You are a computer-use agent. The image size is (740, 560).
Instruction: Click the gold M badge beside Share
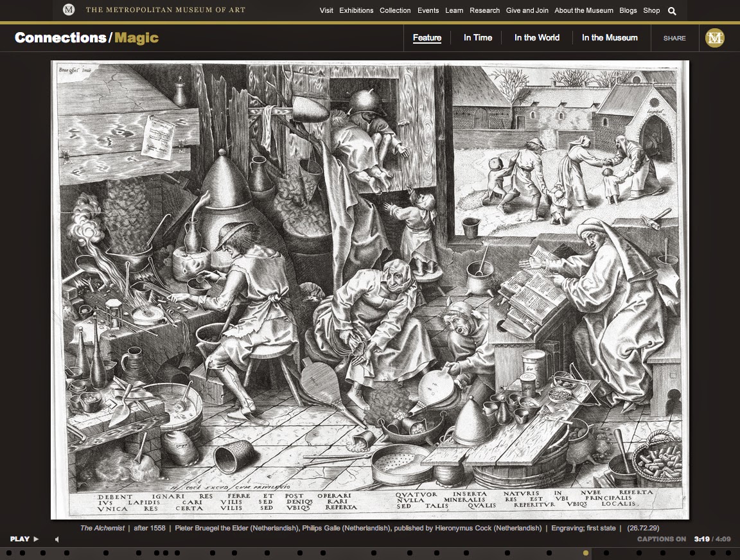point(714,38)
